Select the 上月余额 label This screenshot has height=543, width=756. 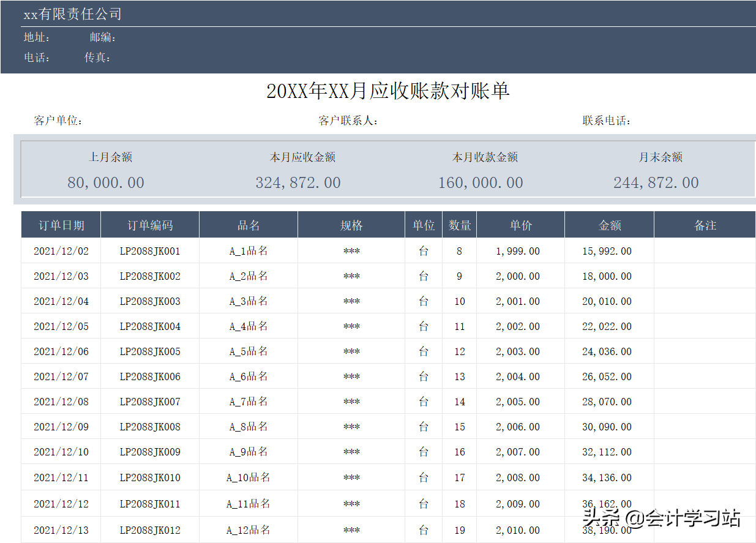click(110, 157)
